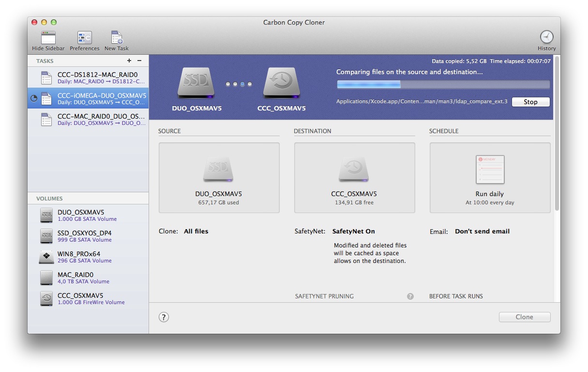Click the SafetyNet Pruning help question mark
The image size is (588, 372).
pyautogui.click(x=410, y=296)
